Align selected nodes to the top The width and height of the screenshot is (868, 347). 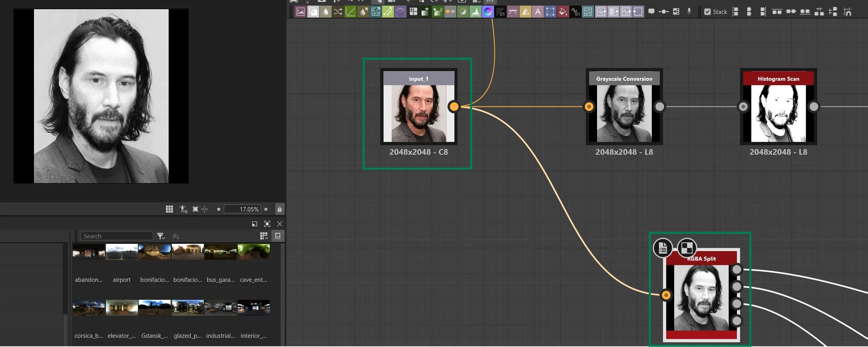(x=777, y=12)
